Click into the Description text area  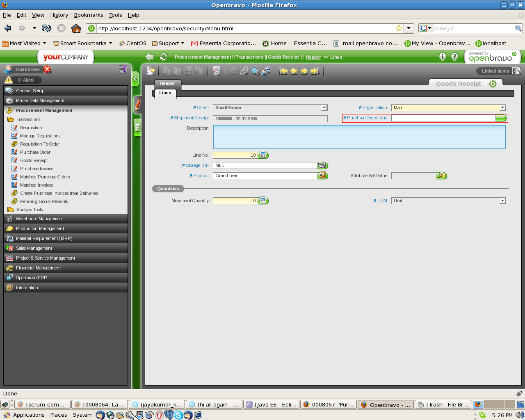[359, 137]
